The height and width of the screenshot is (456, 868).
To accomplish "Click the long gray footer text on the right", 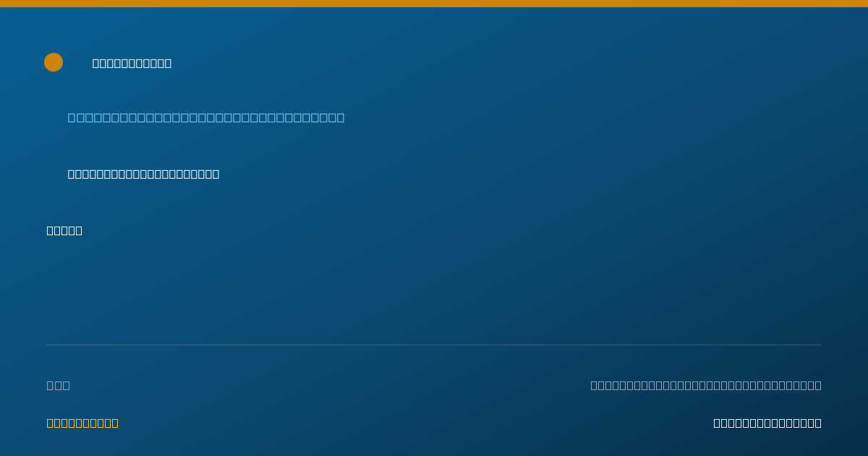I will (x=706, y=385).
